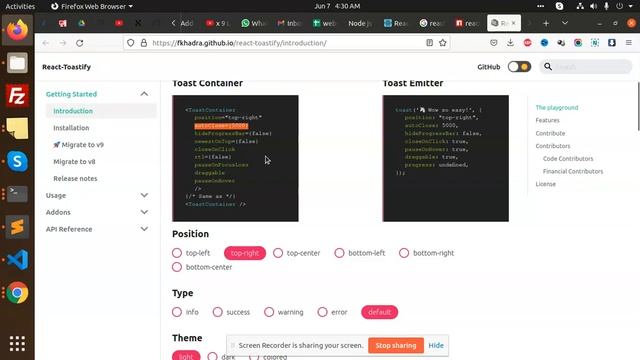The width and height of the screenshot is (640, 360).
Task: Bookmark this page with the star icon
Action: 443,43
